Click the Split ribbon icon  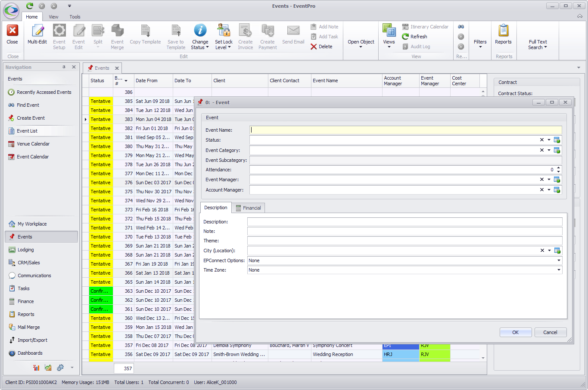98,31
